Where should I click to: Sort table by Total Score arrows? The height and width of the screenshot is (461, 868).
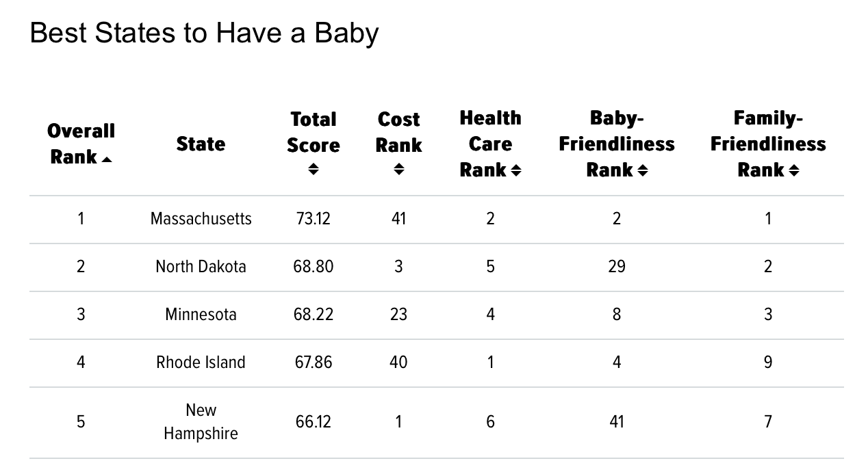coord(313,169)
